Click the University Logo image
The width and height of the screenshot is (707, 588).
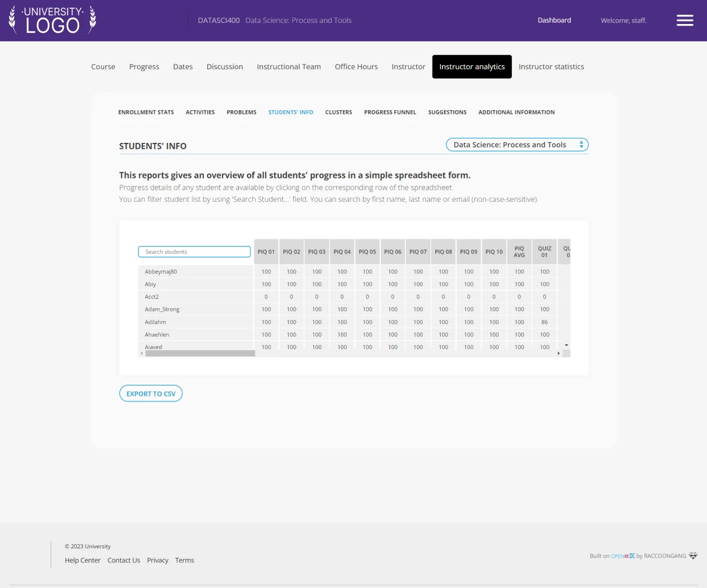pyautogui.click(x=52, y=20)
